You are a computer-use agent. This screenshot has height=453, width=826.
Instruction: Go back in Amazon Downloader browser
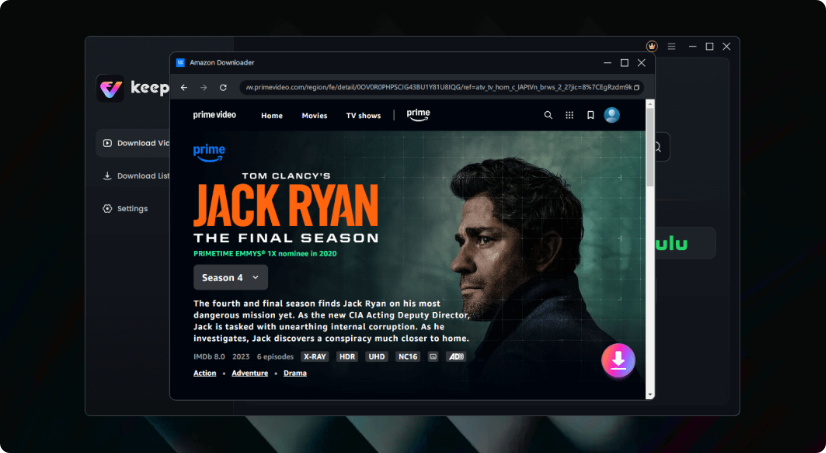click(x=184, y=87)
